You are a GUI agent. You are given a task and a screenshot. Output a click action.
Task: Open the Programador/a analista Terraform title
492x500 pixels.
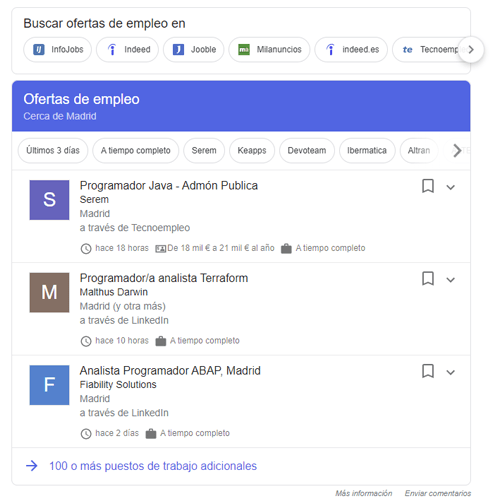click(x=164, y=278)
